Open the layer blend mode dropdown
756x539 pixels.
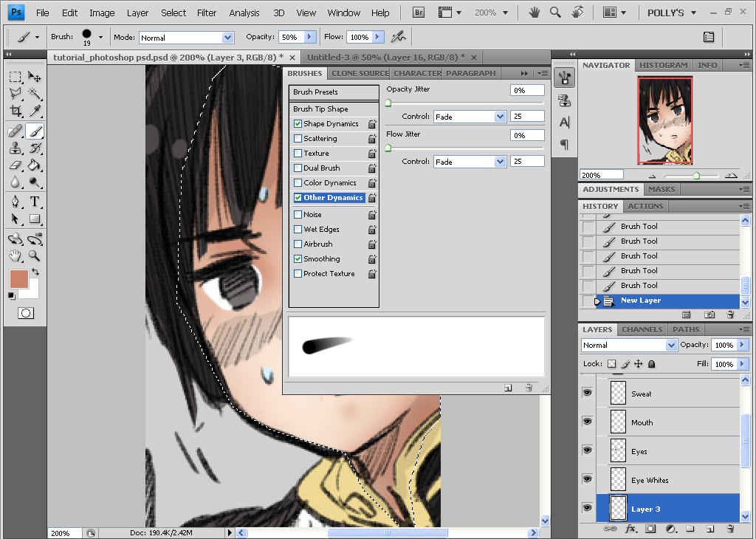671,346
